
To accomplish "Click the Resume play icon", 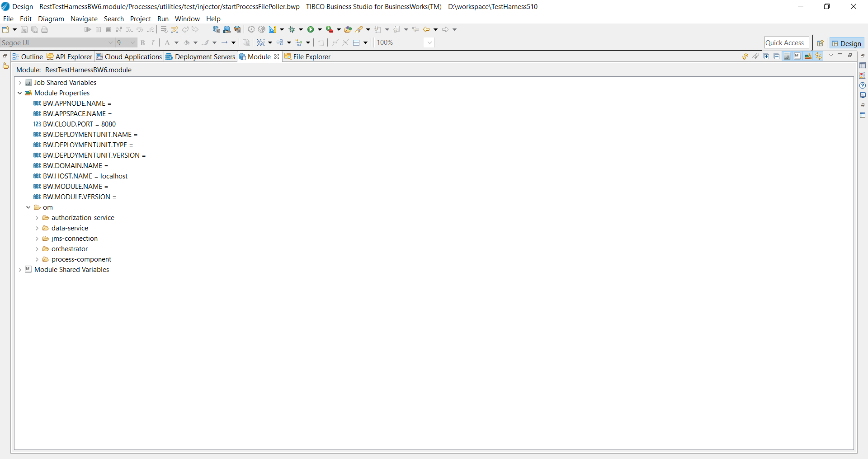I will coord(88,30).
